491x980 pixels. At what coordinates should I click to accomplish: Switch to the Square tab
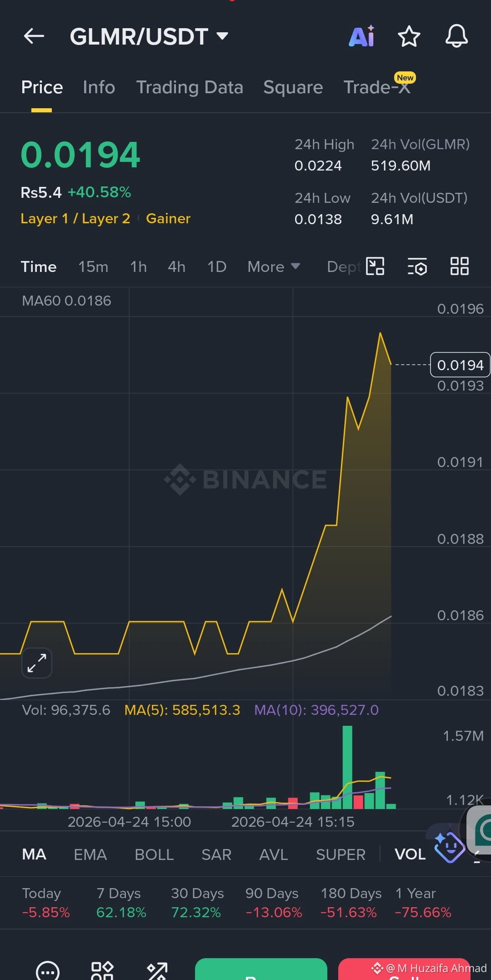click(293, 87)
